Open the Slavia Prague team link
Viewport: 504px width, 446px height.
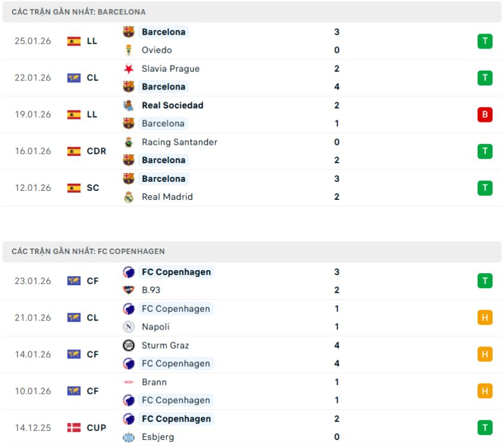[170, 69]
